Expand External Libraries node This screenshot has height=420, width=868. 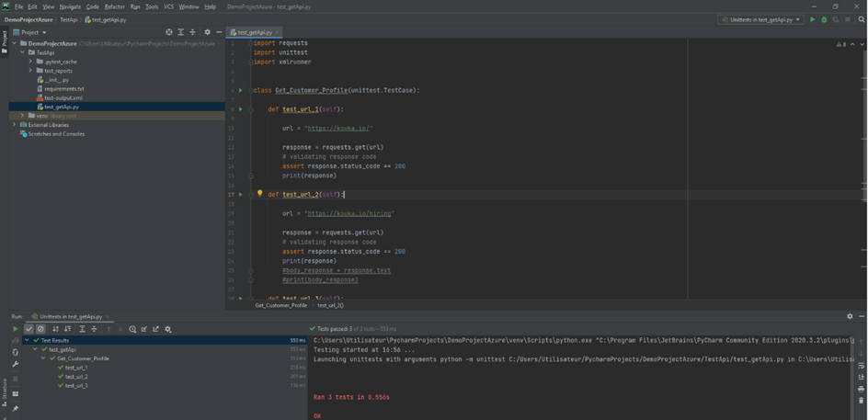click(x=15, y=124)
